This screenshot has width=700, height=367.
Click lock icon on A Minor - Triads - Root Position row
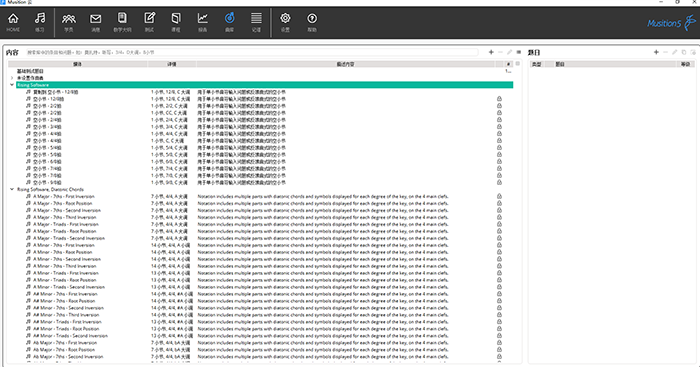pos(499,280)
